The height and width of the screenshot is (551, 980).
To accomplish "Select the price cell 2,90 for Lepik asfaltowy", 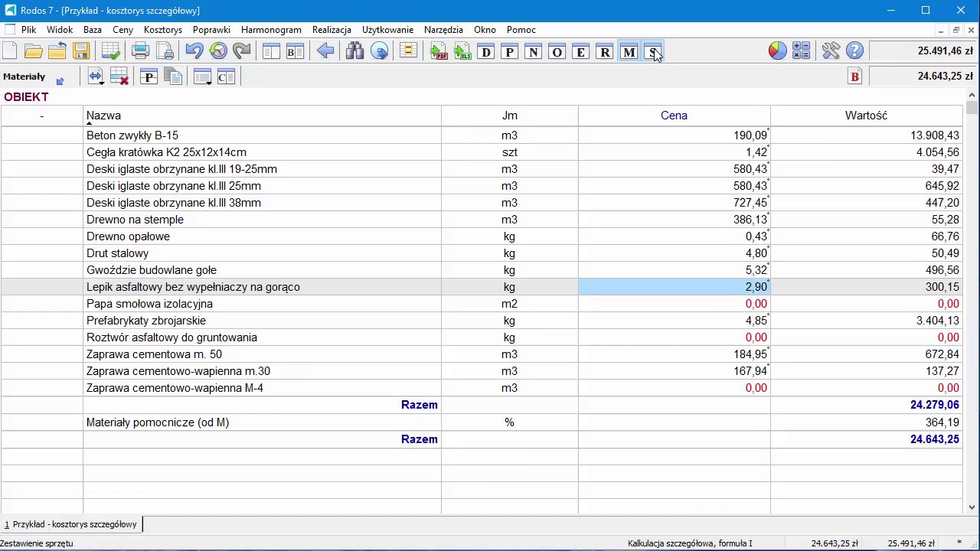I will pyautogui.click(x=675, y=287).
